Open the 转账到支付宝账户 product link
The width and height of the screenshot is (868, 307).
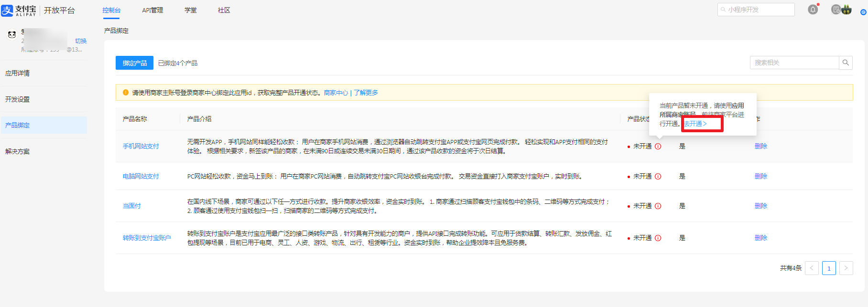tap(147, 238)
